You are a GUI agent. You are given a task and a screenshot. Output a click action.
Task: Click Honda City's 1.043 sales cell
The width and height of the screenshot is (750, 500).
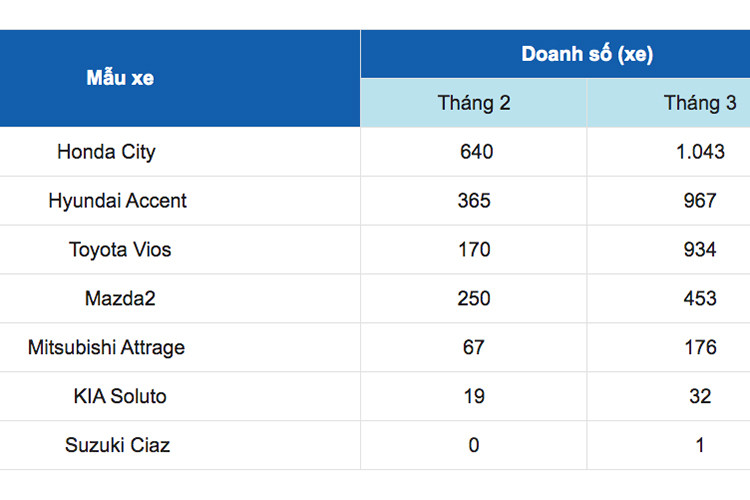(700, 153)
